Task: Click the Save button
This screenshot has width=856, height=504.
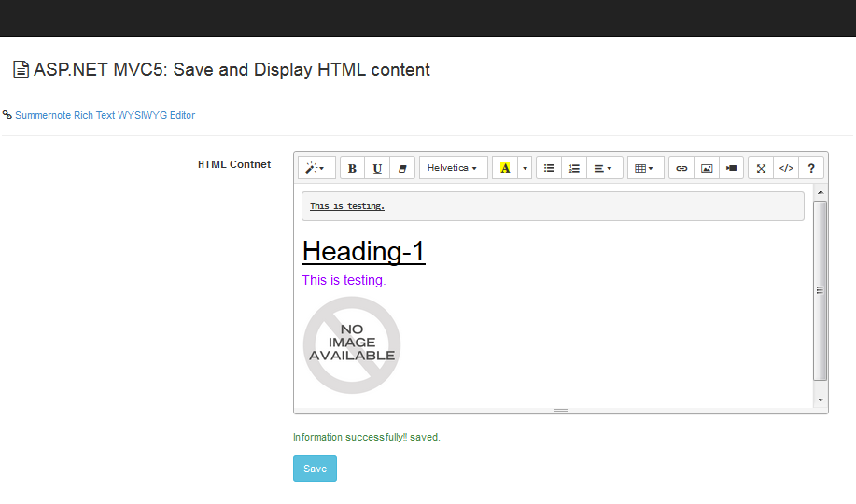Action: point(315,469)
